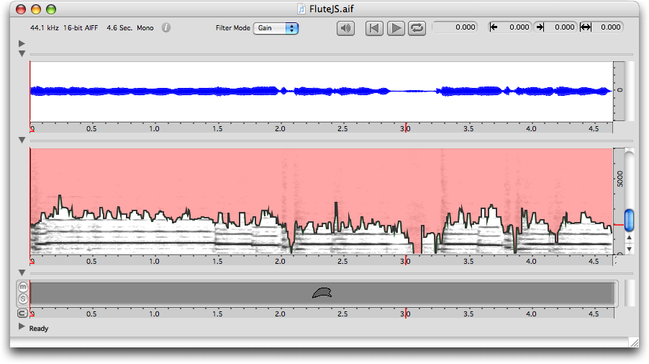This screenshot has width=649, height=364.
Task: Click the file info icon
Action: (x=166, y=28)
